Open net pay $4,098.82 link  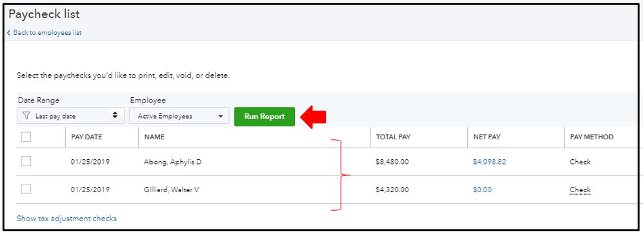[489, 162]
